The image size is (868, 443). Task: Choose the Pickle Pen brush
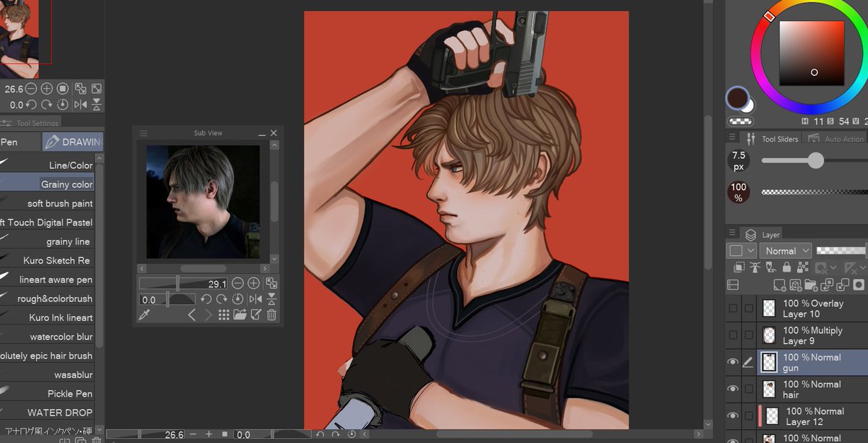(x=48, y=393)
